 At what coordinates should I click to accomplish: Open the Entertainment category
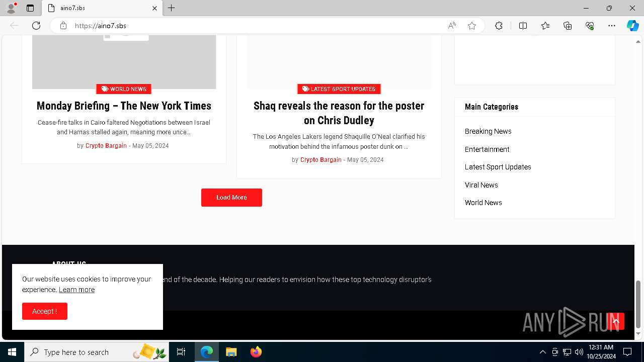click(487, 149)
